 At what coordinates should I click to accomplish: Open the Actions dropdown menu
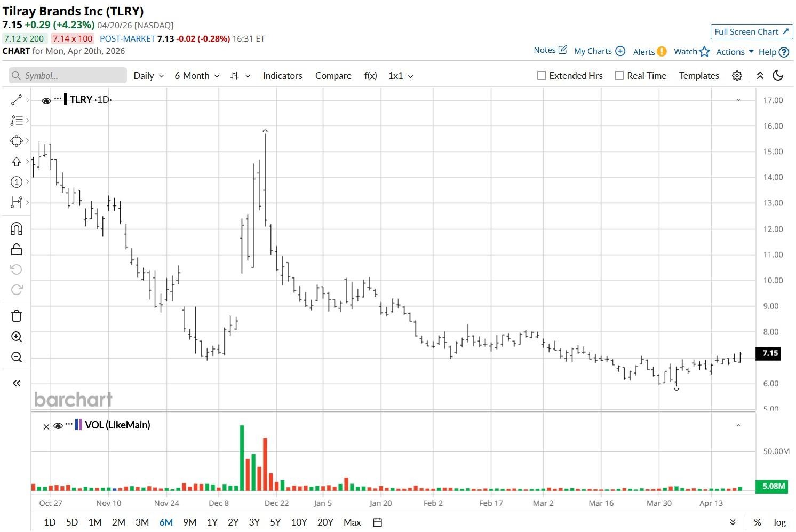coord(735,51)
